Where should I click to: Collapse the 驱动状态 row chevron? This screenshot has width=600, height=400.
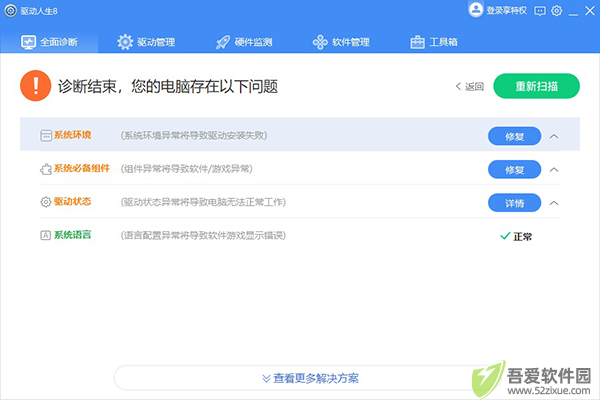(554, 203)
